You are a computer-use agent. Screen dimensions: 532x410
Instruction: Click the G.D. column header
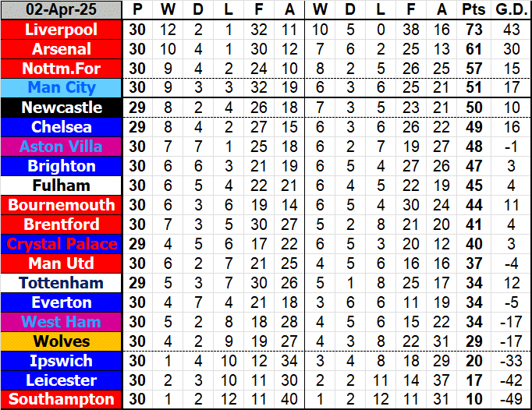509,10
